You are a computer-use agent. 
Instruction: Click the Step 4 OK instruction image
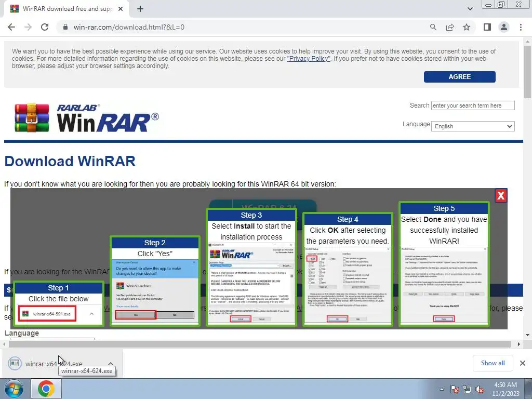pyautogui.click(x=348, y=270)
